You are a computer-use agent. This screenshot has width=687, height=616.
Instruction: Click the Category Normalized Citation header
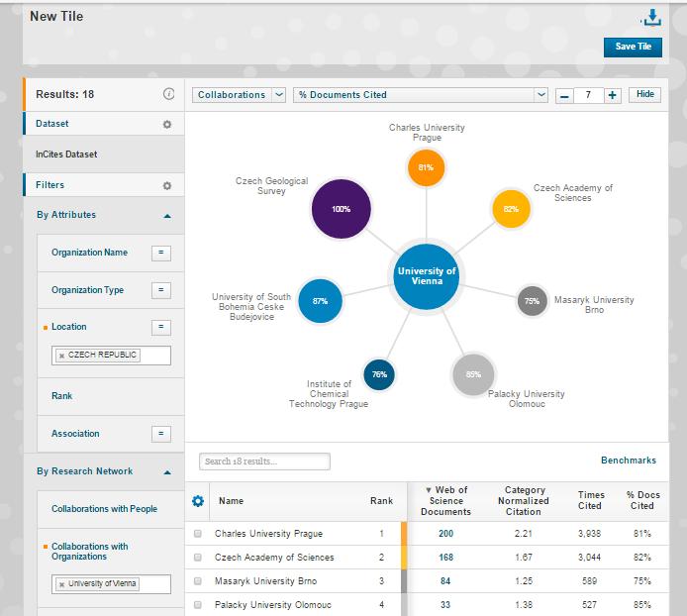click(523, 501)
